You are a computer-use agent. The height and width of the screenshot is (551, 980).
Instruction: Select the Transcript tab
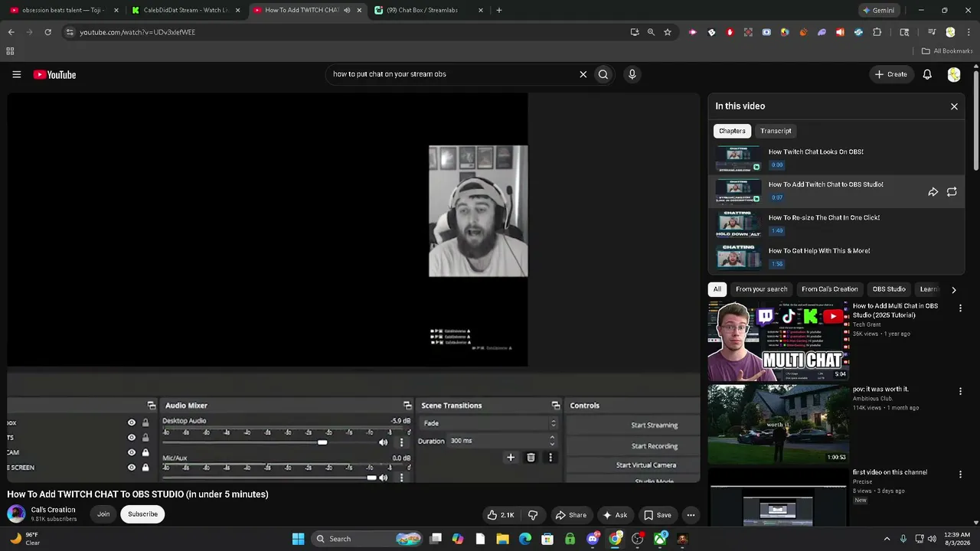coord(776,131)
